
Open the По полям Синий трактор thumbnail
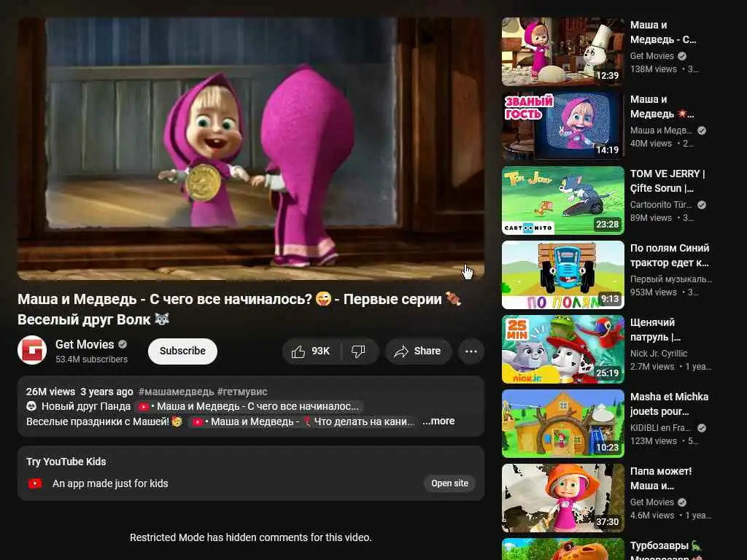[562, 275]
